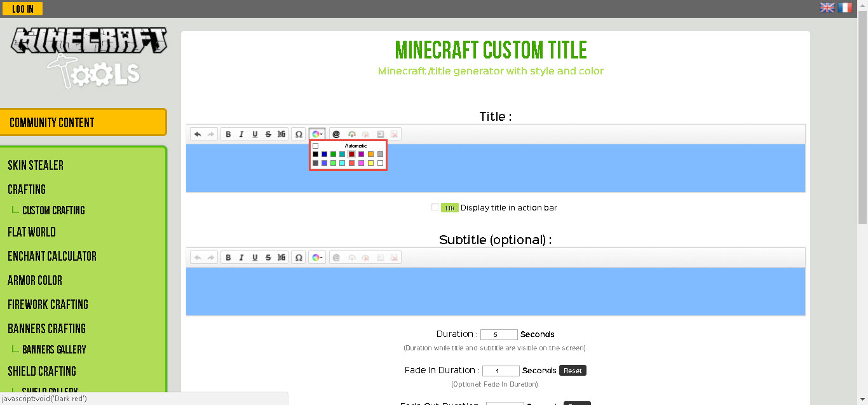Screen dimensions: 868x405
Task: Click Reset next to Fade In Duration
Action: (573, 371)
